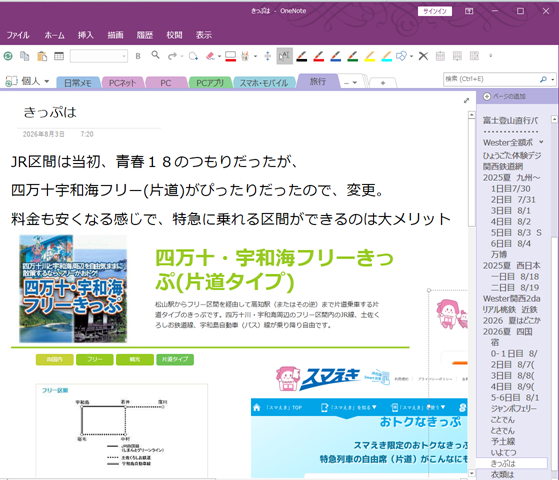Open the font name combo box

(x=99, y=56)
